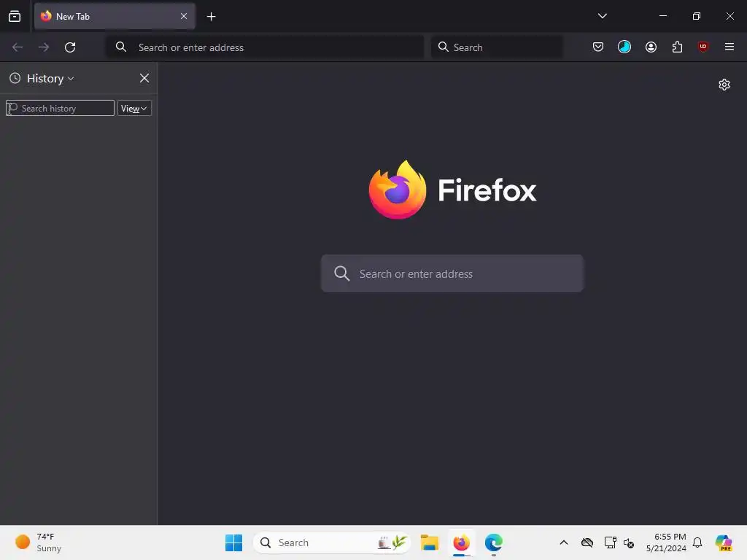Click the clock icon beside History

pyautogui.click(x=15, y=78)
